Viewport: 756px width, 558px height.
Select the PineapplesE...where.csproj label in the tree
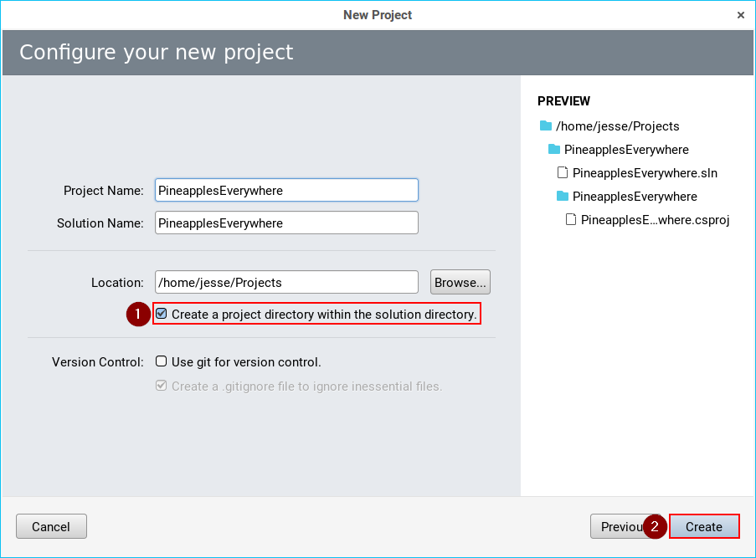(x=655, y=220)
